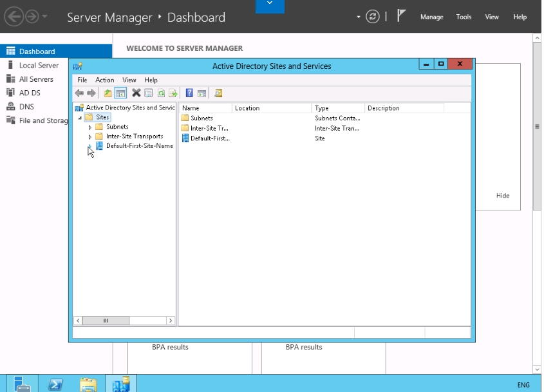Open the notifications flag in Server Manager

(402, 17)
